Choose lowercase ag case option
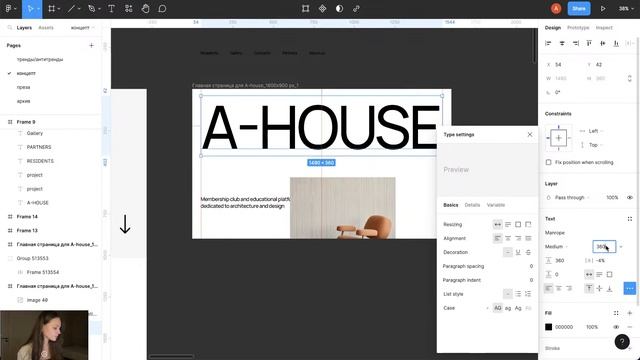640x360 pixels. (x=508, y=308)
